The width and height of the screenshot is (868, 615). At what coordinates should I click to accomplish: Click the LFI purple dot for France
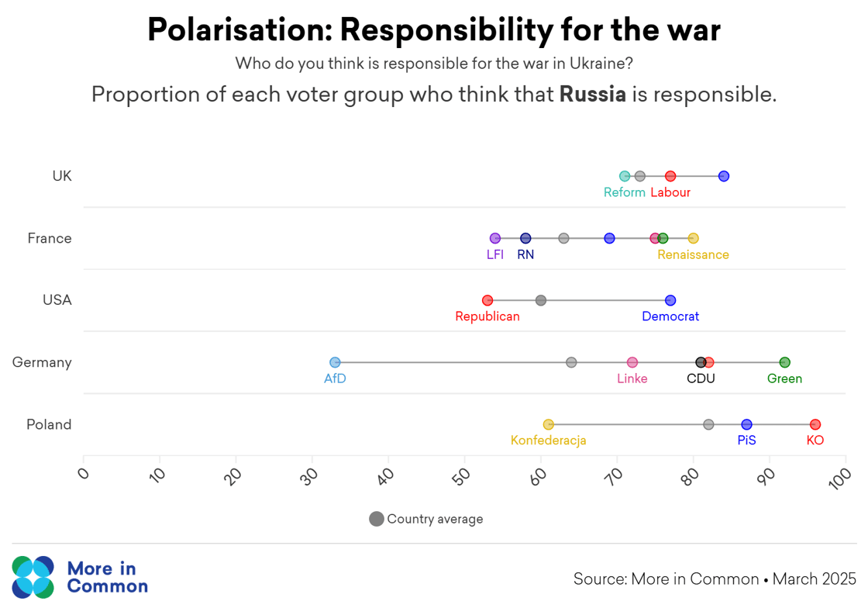tap(495, 238)
